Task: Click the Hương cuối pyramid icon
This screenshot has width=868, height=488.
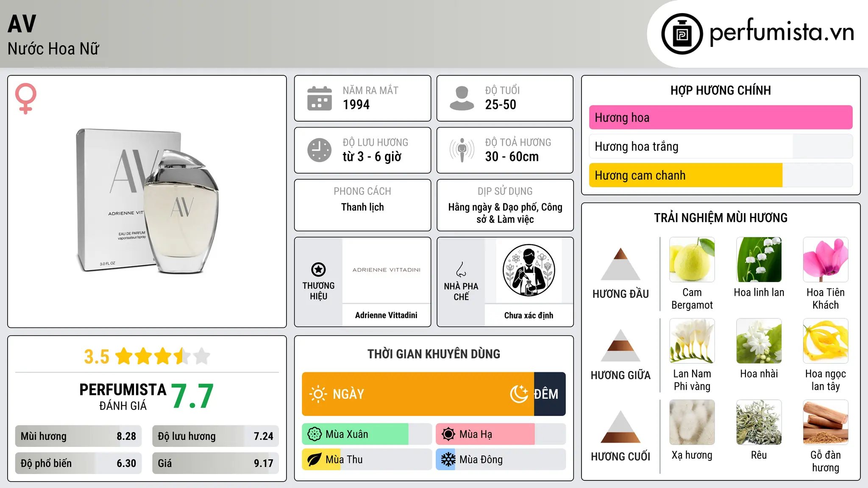Action: 621,427
